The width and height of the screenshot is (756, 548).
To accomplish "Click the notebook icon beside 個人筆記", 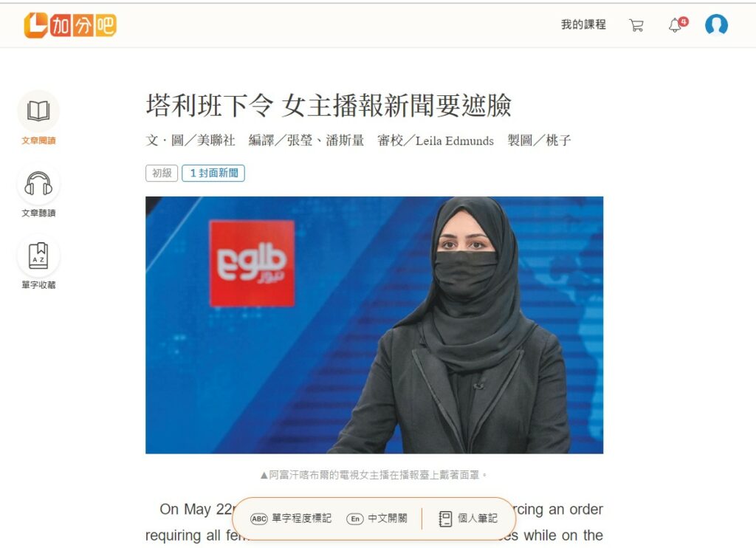I will tap(445, 518).
